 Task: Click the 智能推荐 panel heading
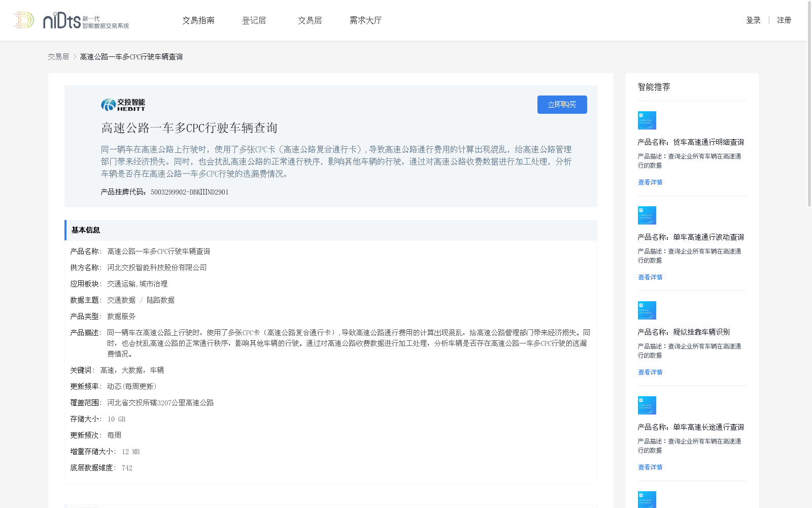[x=654, y=87]
